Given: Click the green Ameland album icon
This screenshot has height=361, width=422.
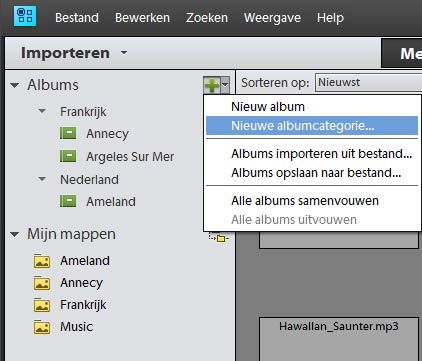Looking at the screenshot, I should pos(68,201).
